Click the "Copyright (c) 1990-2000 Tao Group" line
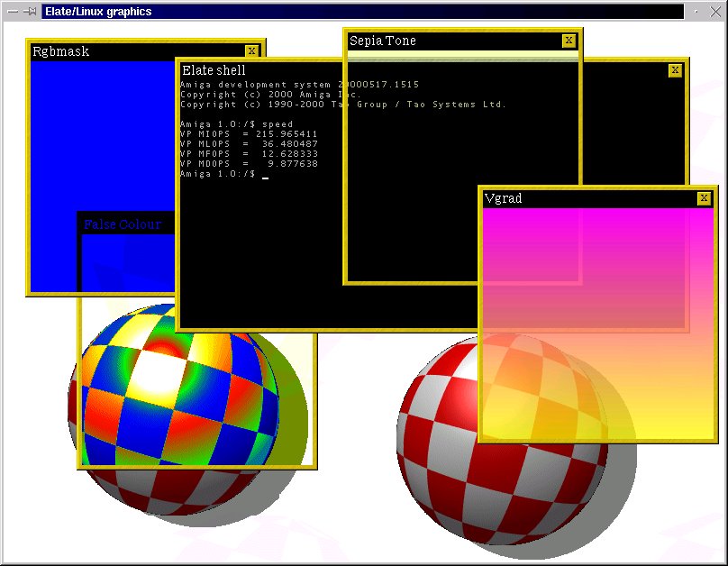728x566 pixels. coord(342,105)
